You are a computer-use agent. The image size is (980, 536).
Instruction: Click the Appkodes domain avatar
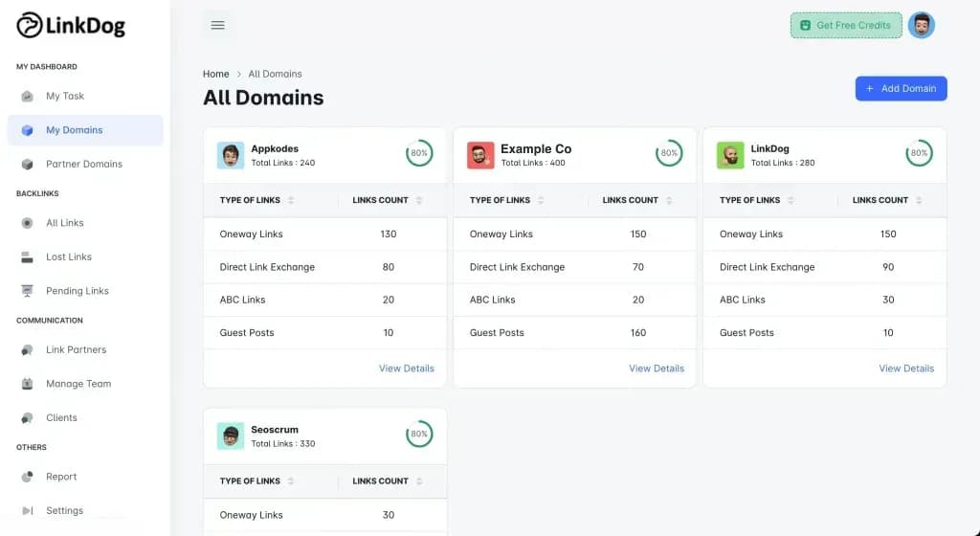pos(231,155)
